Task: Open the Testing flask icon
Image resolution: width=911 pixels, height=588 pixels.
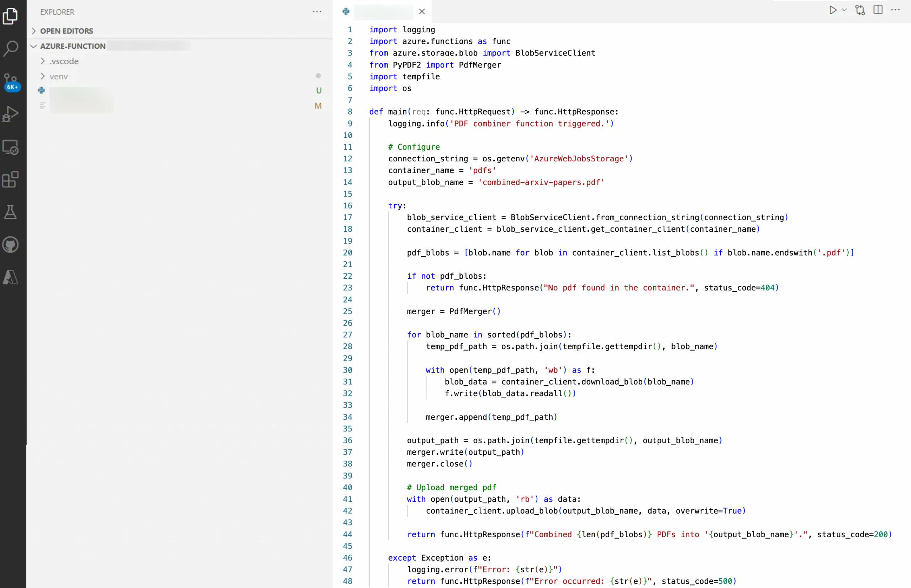Action: 10,212
